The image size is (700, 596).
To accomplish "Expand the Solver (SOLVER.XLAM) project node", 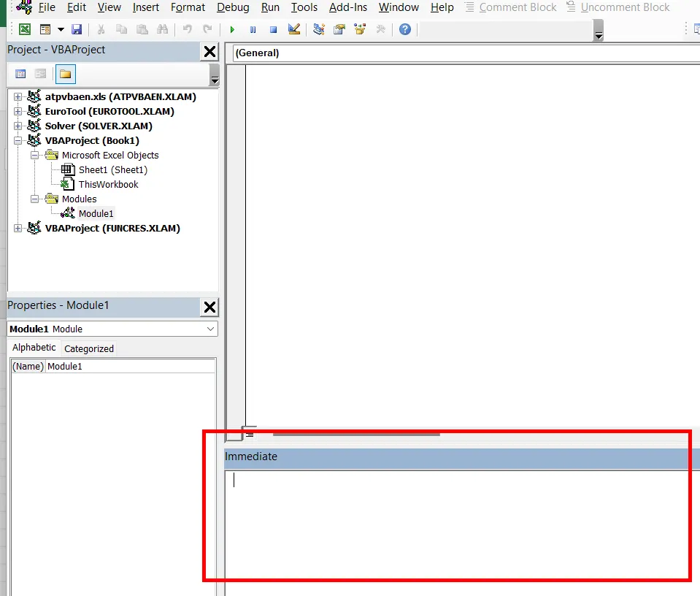I will coord(18,126).
